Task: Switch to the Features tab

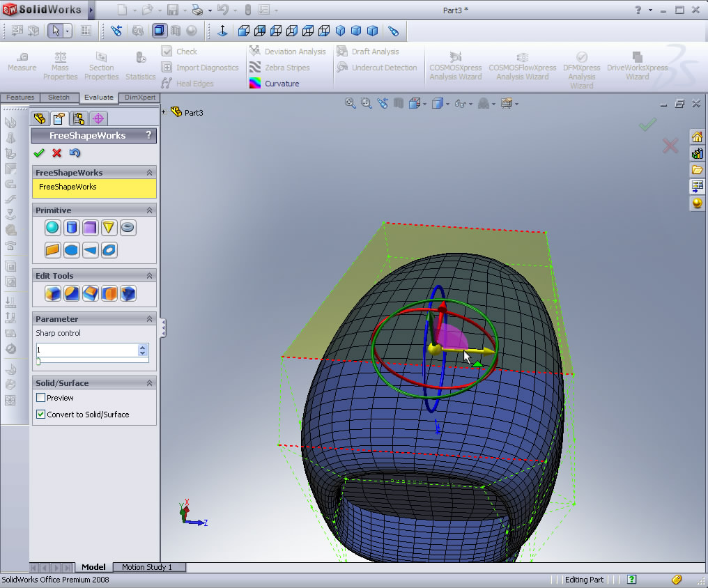Action: (x=20, y=98)
